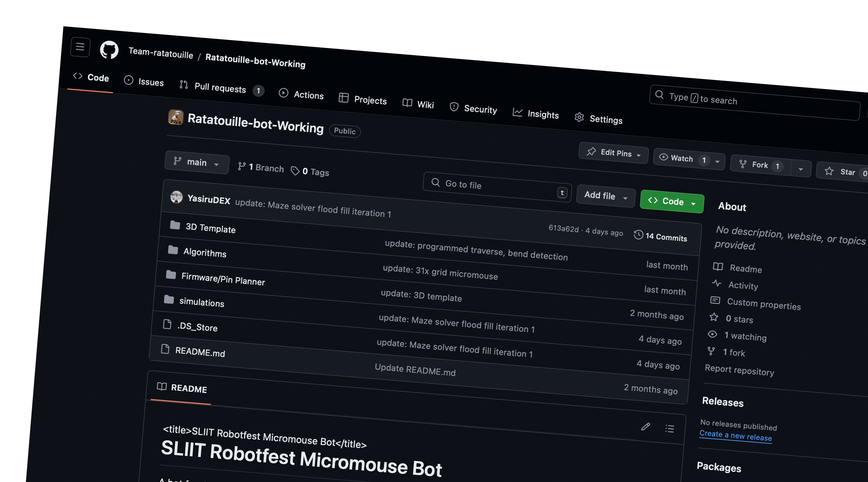
Task: Expand the Add file dropdown
Action: [x=606, y=196]
